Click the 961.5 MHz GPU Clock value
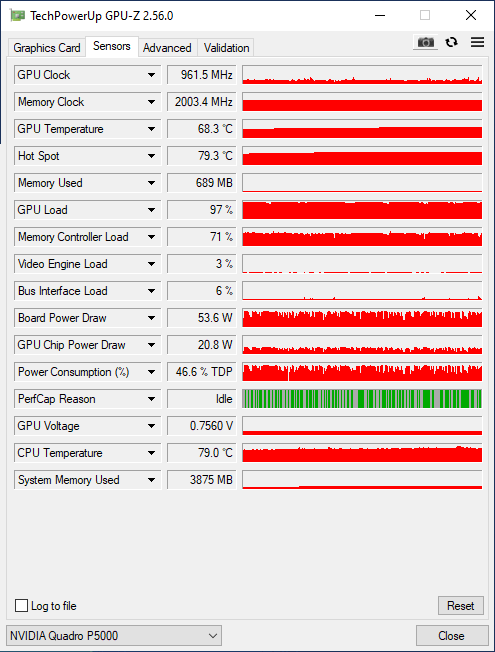Viewport: 495px width, 652px height. (x=202, y=75)
